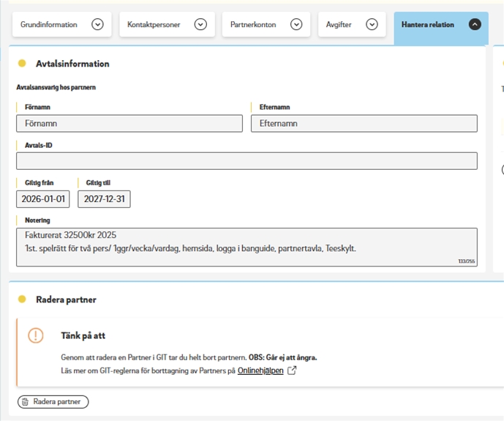
Task: Open the Avgifter chevron icon
Action: point(372,25)
